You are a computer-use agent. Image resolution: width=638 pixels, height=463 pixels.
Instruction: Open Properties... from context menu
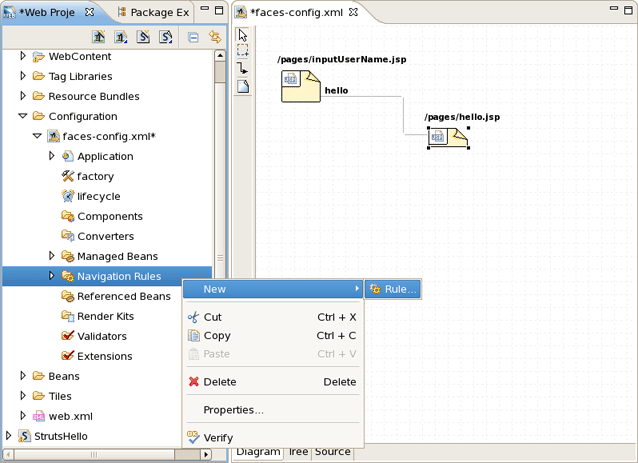[x=233, y=409]
